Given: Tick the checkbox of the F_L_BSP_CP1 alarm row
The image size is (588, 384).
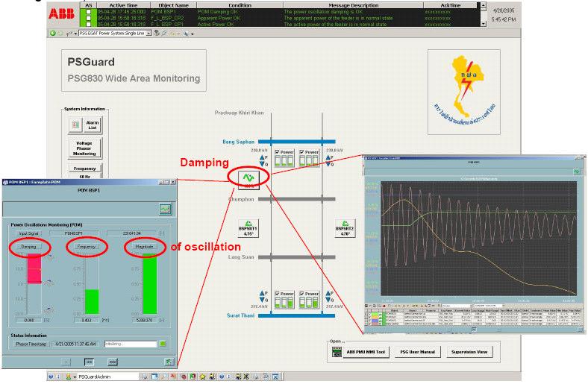Looking at the screenshot, I should (x=89, y=24).
